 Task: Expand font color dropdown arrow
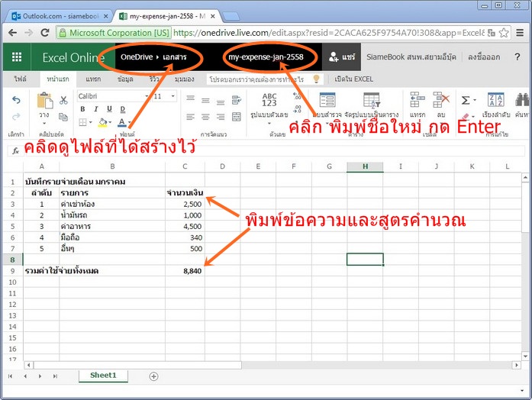(130, 122)
